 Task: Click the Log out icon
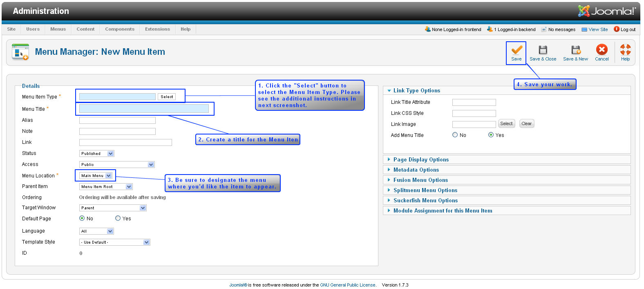click(617, 29)
